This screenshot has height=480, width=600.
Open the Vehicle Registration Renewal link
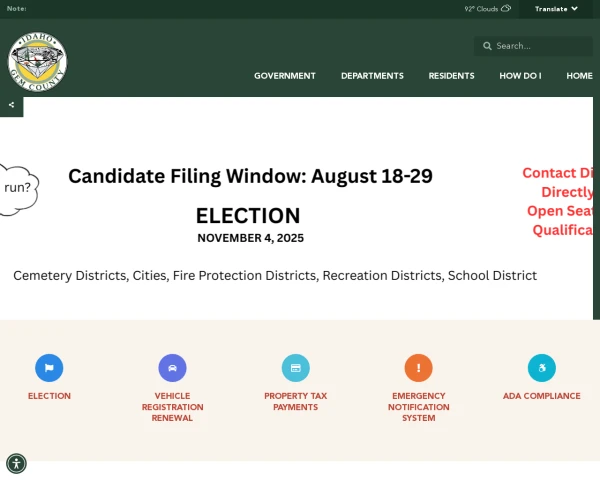click(x=172, y=407)
